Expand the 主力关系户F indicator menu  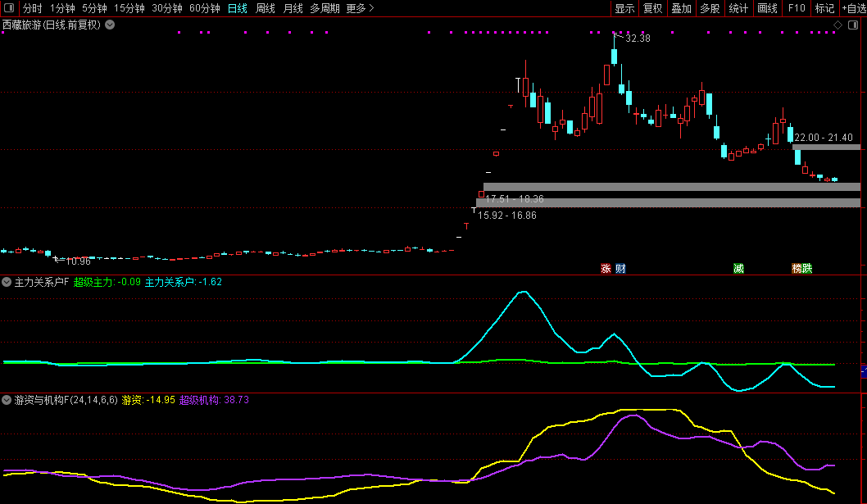[7, 282]
